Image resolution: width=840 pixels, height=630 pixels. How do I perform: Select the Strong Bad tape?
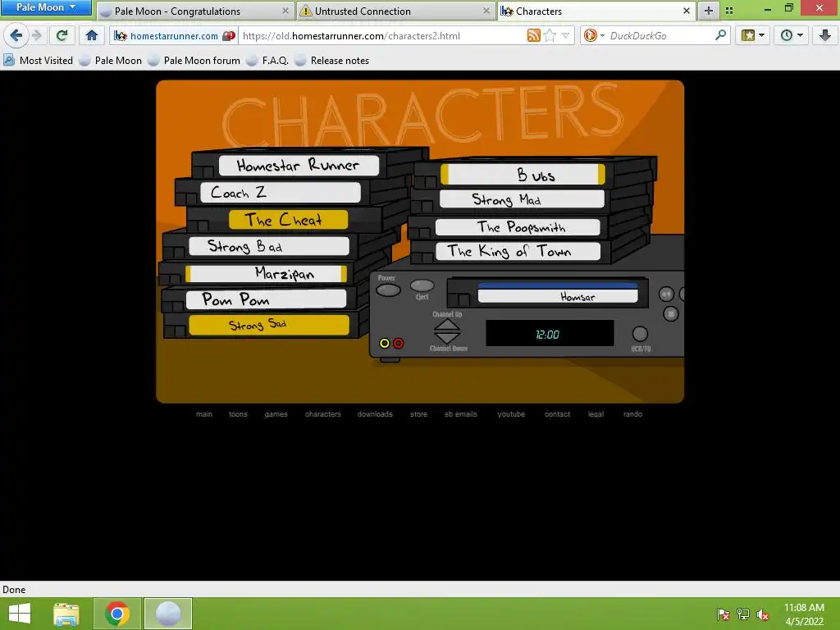pos(269,246)
